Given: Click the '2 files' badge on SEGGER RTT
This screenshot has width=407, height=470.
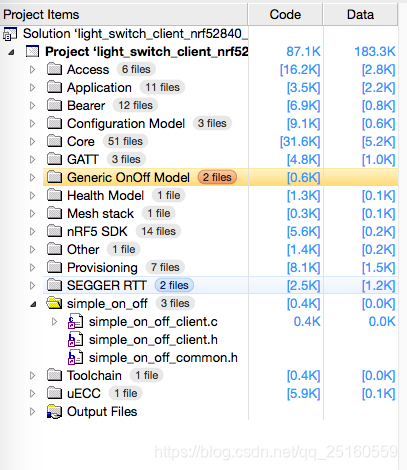Looking at the screenshot, I should point(174,285).
